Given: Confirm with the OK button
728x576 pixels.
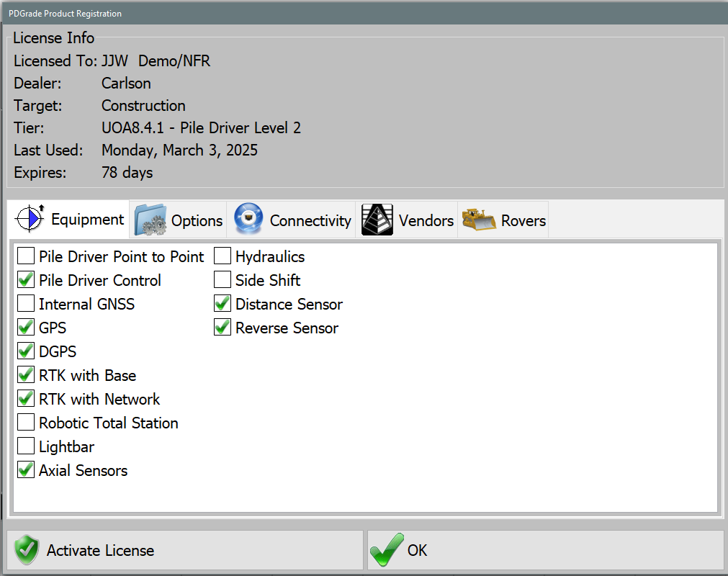Looking at the screenshot, I should pos(545,550).
